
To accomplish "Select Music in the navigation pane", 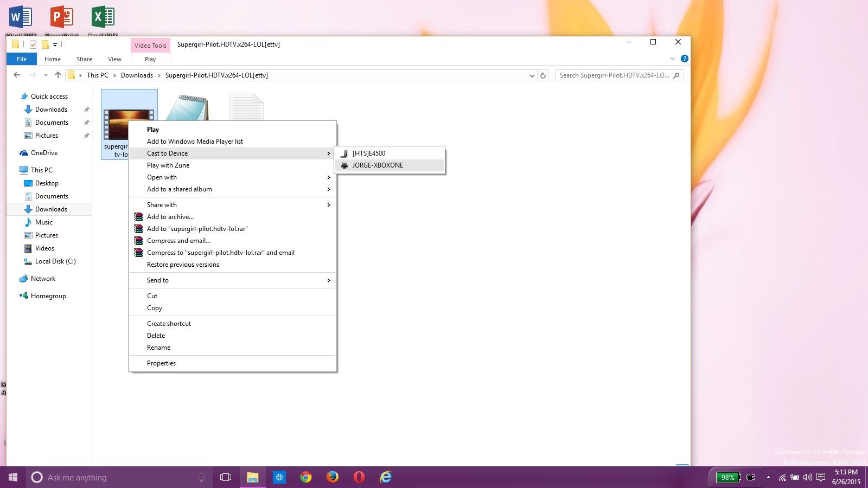I will [44, 222].
